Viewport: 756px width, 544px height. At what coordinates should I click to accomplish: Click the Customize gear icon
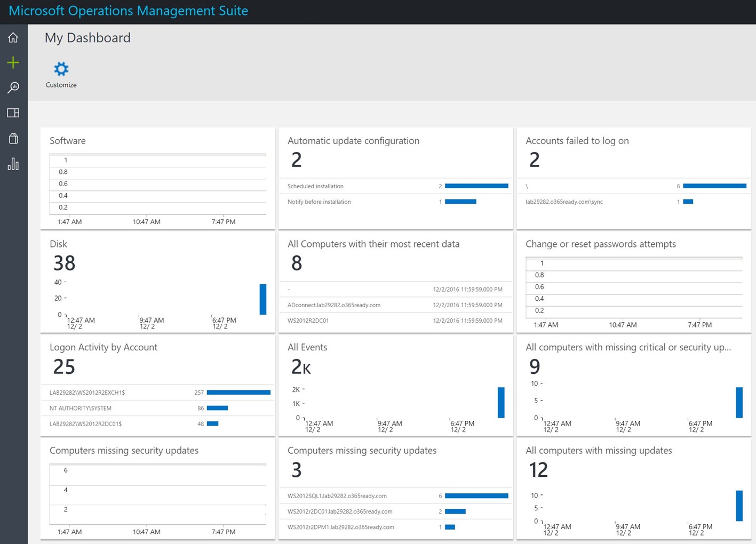[x=61, y=69]
